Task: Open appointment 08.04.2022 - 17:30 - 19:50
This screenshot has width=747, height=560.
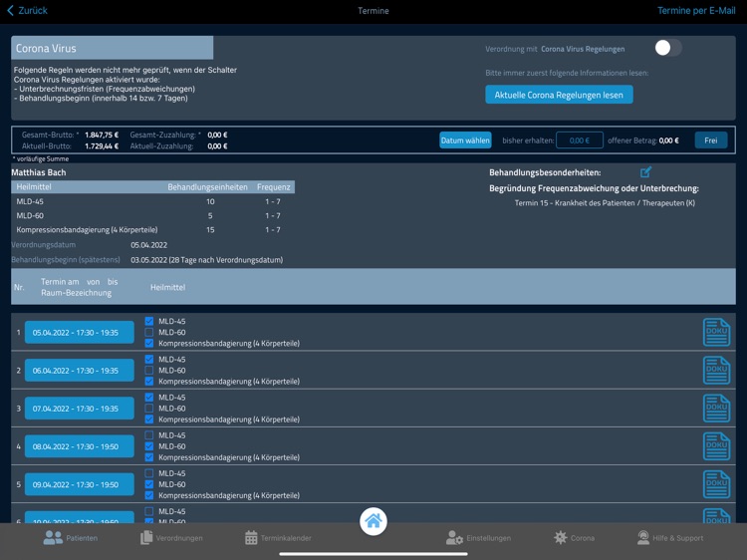Action: point(79,446)
